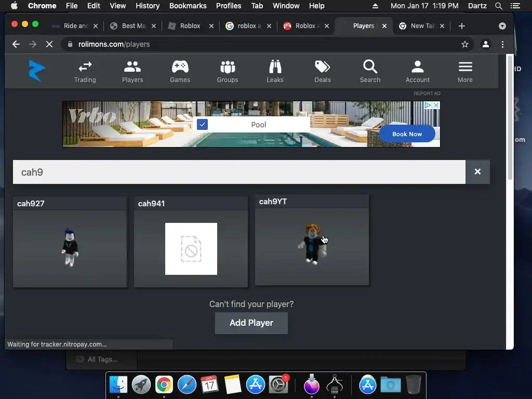Open Control Center list icon
532x399 pixels.
click(515, 6)
